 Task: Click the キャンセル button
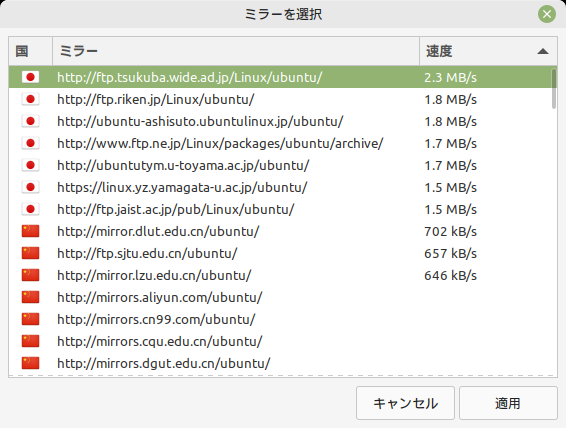[405, 403]
